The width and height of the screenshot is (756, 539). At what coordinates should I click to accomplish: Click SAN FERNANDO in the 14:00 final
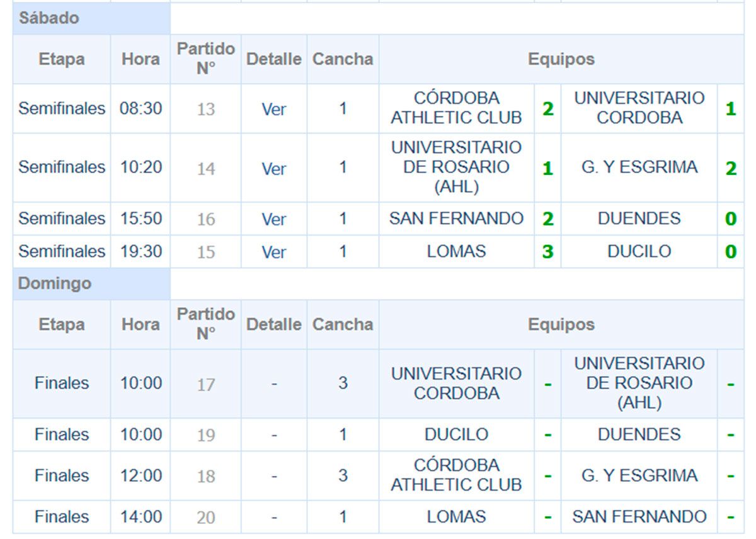639,517
